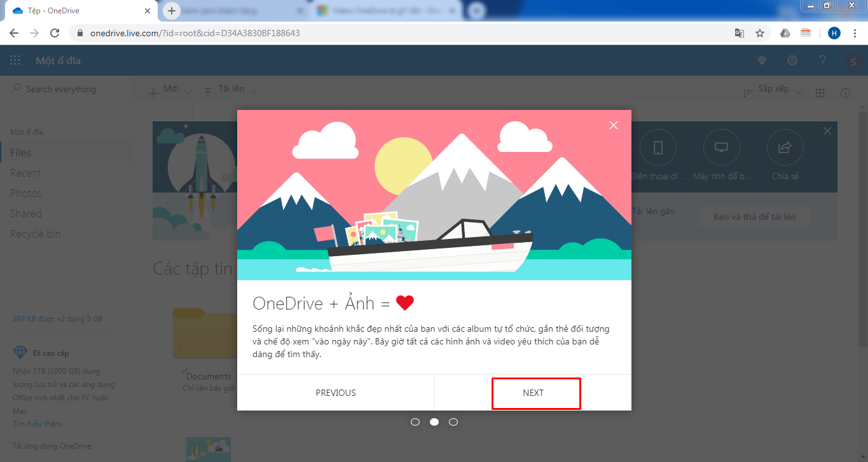Open the Documents folder
868x462 pixels.
point(208,376)
